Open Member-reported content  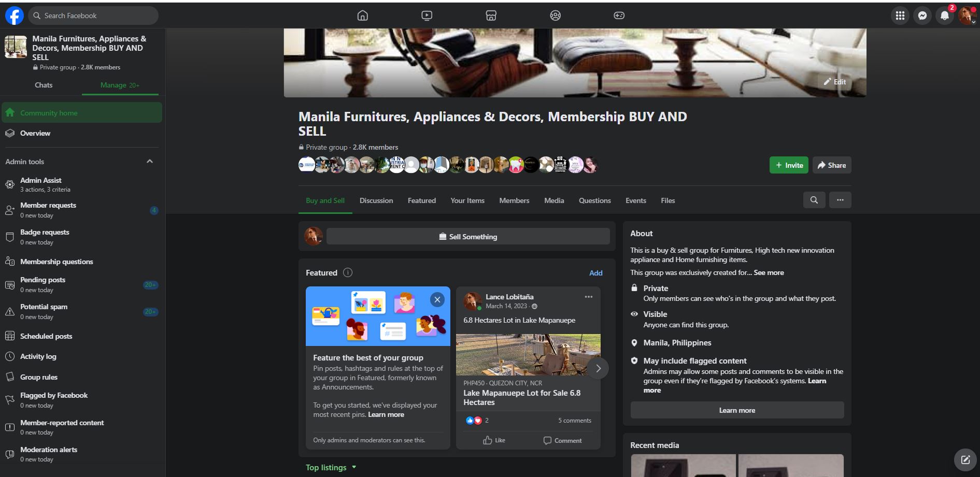pyautogui.click(x=82, y=427)
